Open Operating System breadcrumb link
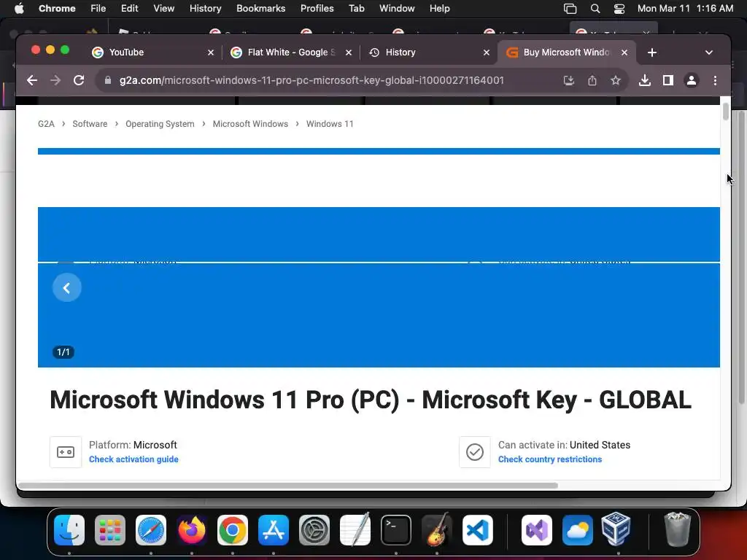The height and width of the screenshot is (560, 747). (x=160, y=124)
